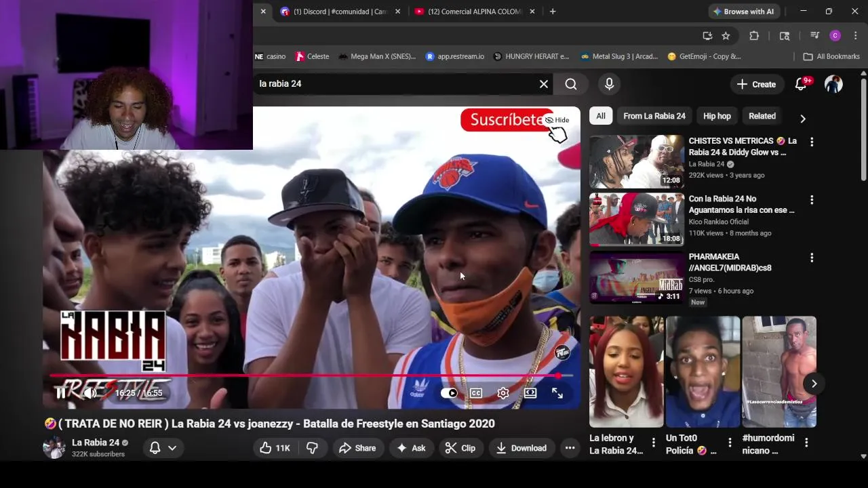This screenshot has height=488, width=868.
Task: Open options for La lebron short
Action: (x=654, y=443)
